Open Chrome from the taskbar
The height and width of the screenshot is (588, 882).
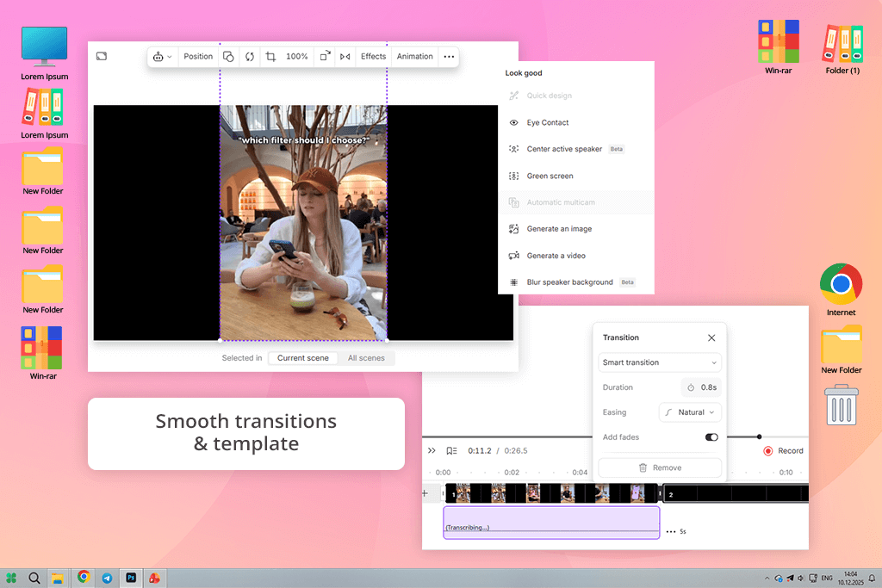84,578
